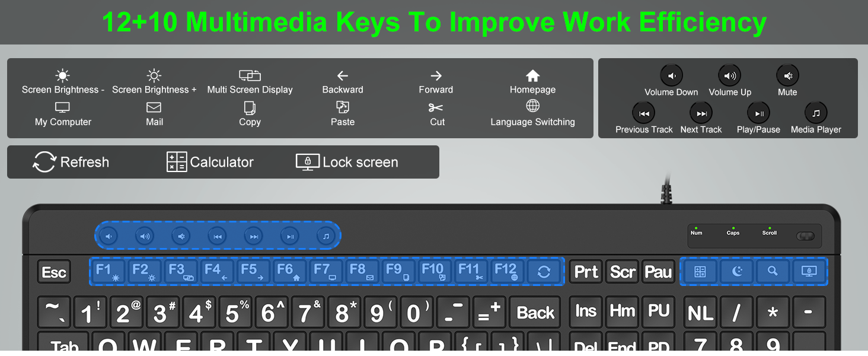Click the F9 key
The width and height of the screenshot is (868, 356).
tap(398, 272)
